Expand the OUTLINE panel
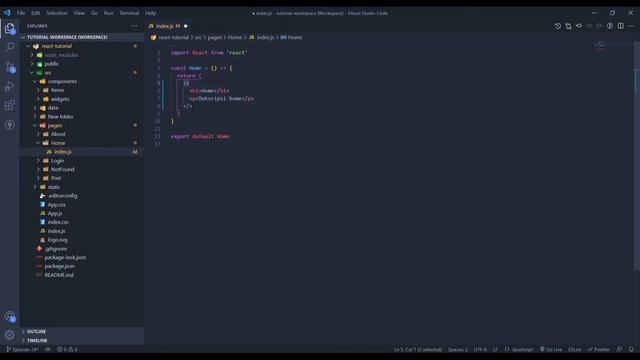This screenshot has height=360, width=640. (x=82, y=331)
